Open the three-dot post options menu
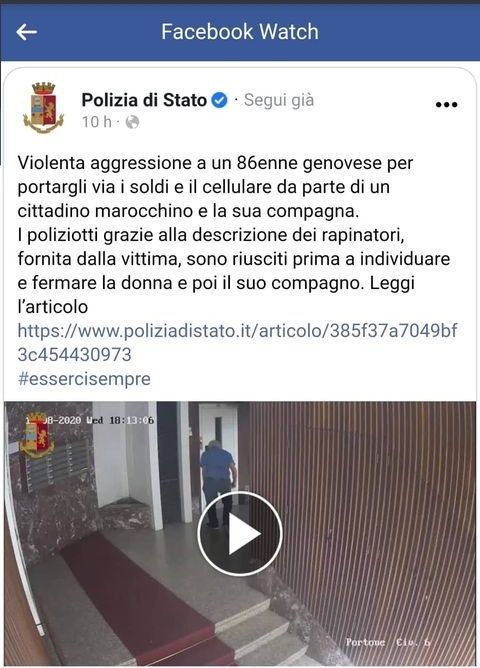Image resolution: width=480 pixels, height=668 pixels. point(446,104)
